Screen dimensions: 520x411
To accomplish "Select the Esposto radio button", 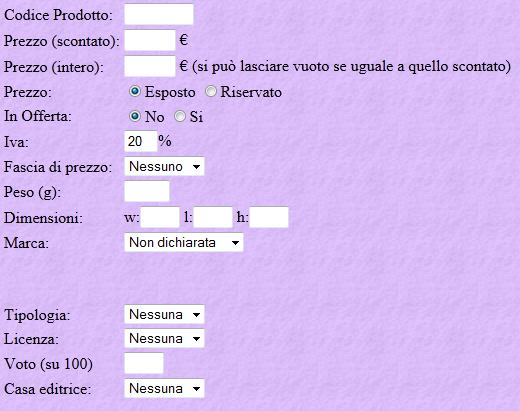I will [x=135, y=91].
